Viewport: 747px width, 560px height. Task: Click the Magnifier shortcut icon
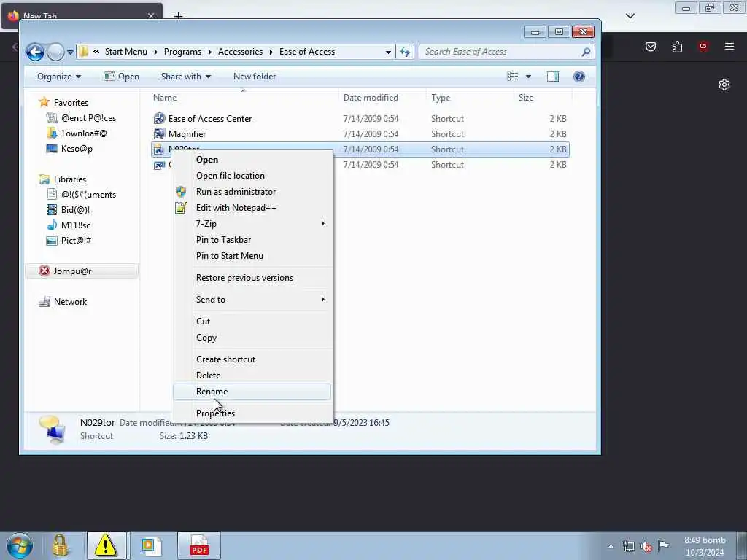pyautogui.click(x=159, y=134)
